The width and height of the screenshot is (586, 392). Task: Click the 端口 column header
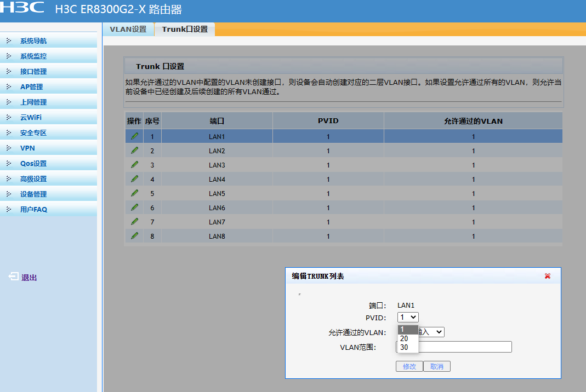coord(217,120)
